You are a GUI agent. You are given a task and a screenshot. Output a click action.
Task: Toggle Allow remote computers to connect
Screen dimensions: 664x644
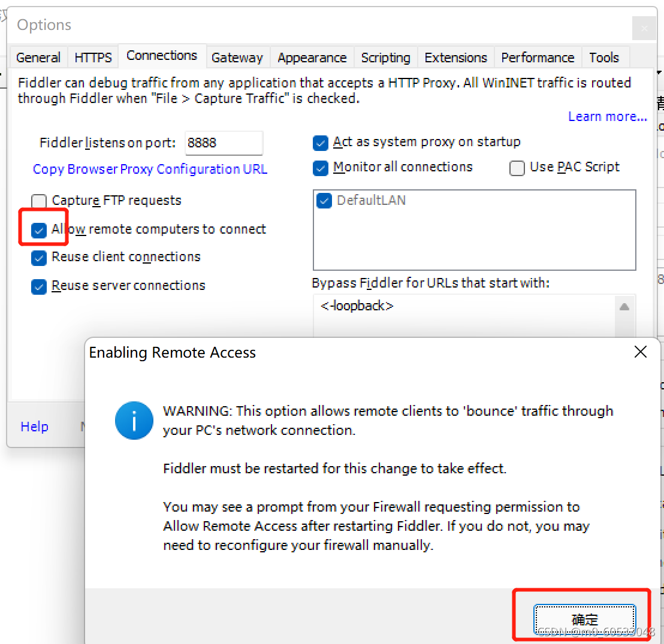point(39,230)
